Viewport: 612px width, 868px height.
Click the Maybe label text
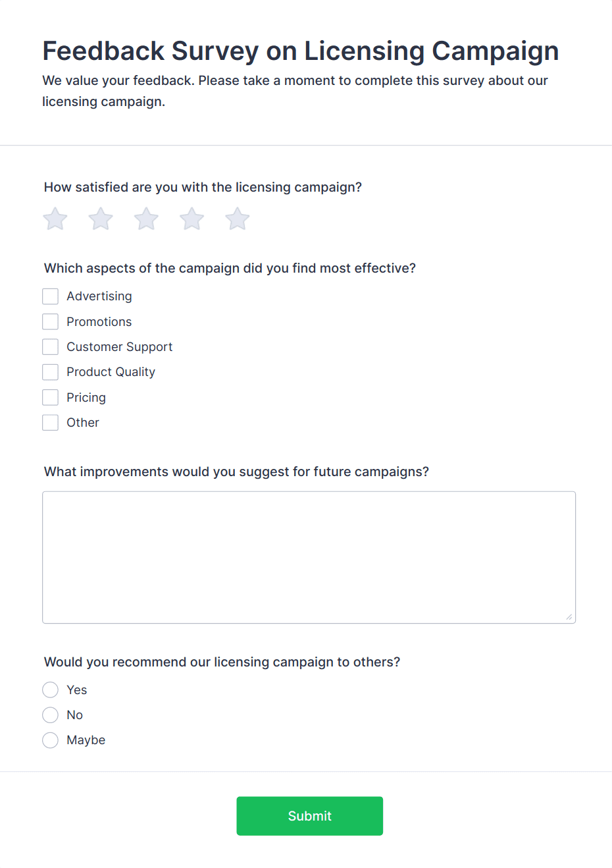coord(86,740)
